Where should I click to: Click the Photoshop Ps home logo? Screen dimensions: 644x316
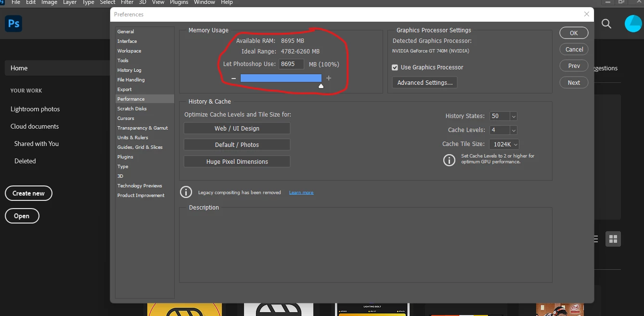click(x=13, y=24)
